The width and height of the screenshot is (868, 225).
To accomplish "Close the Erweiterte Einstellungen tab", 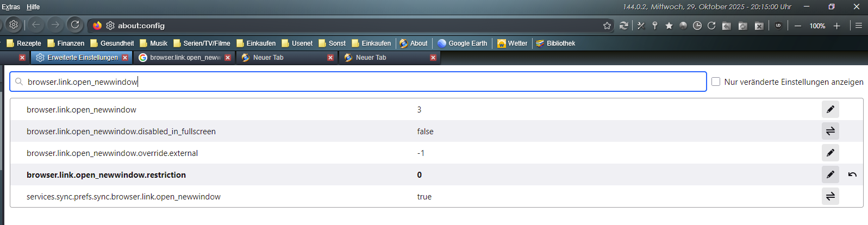I will tap(125, 58).
